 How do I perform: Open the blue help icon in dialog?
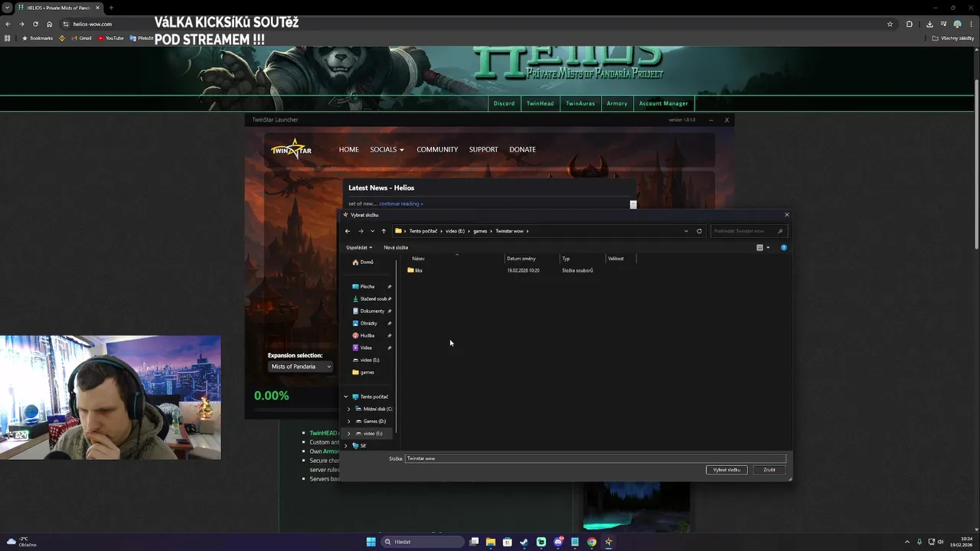(x=783, y=247)
